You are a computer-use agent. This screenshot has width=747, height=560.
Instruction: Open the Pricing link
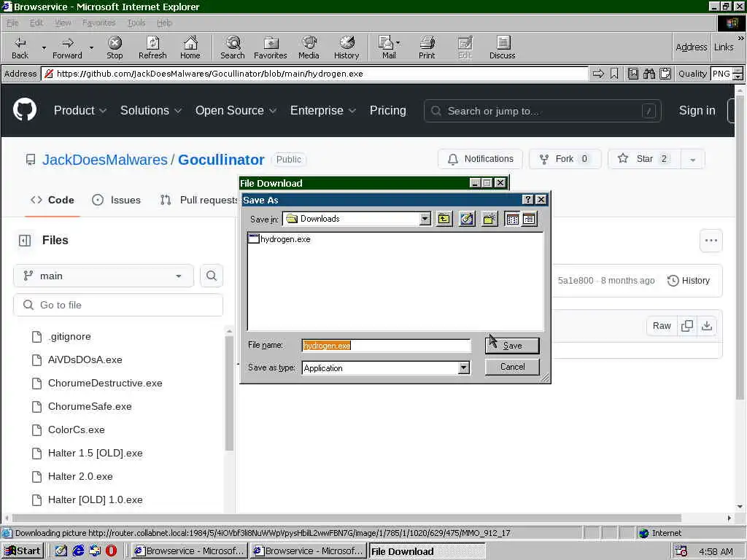coord(388,111)
